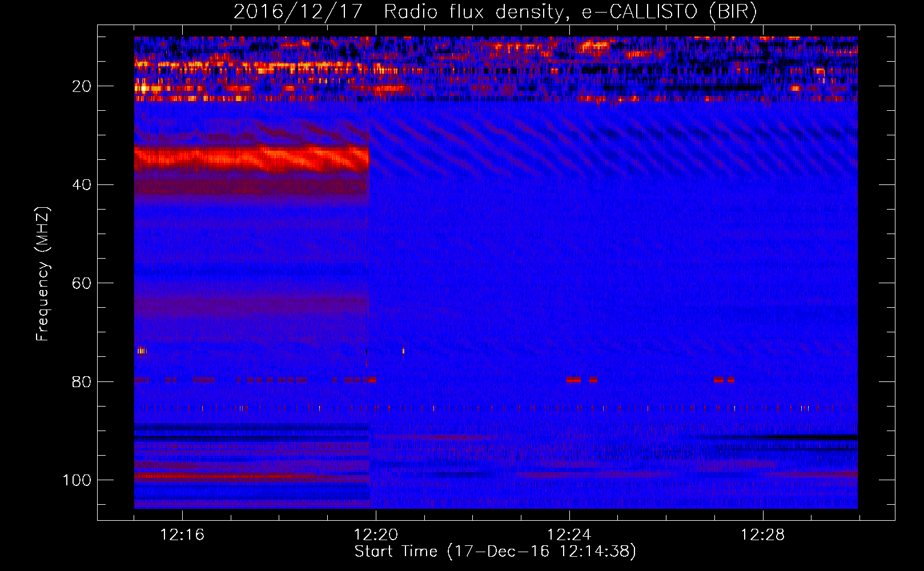Image resolution: width=924 pixels, height=571 pixels.
Task: Click the 100 frequency tick label
Action: coord(77,480)
